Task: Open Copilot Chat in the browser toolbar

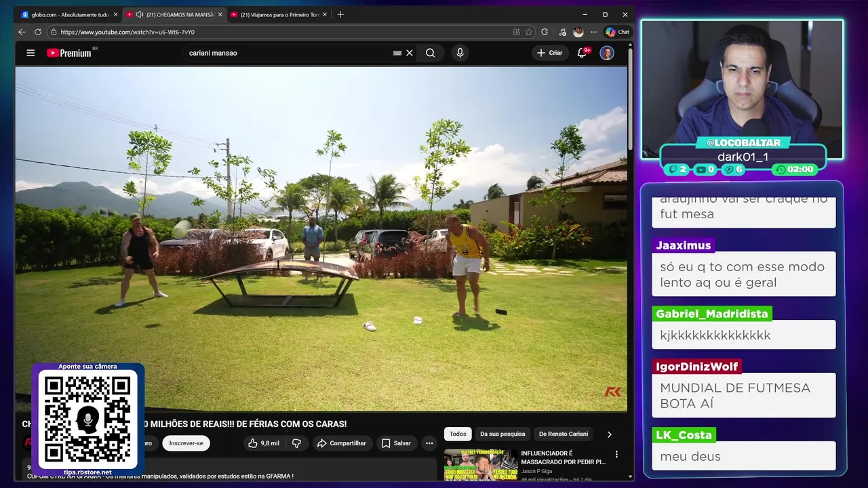Action: [618, 32]
